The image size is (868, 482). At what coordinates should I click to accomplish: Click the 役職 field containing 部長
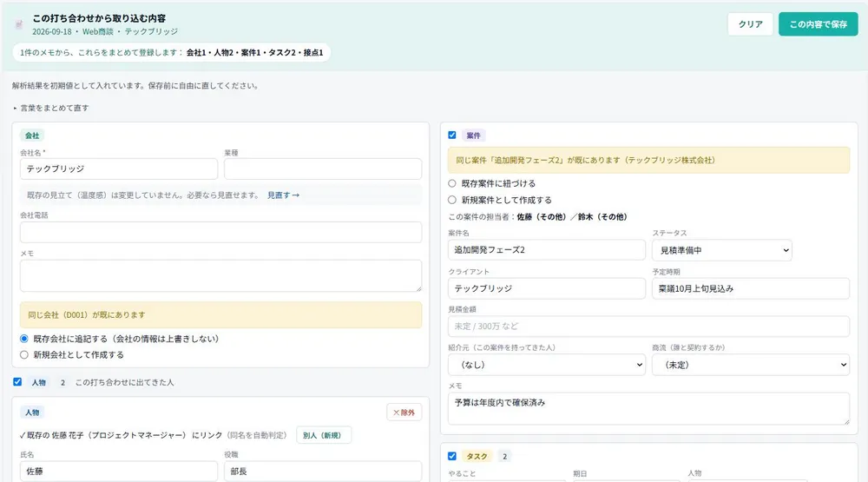pos(323,472)
